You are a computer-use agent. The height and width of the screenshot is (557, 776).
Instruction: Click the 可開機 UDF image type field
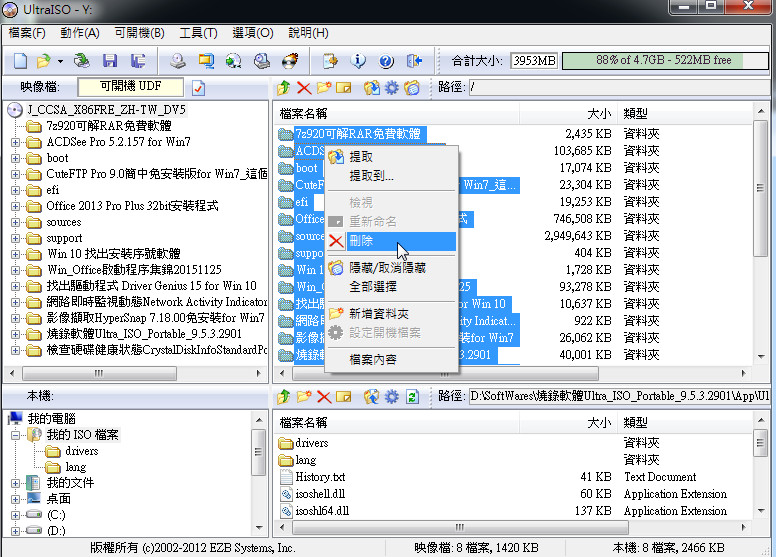click(x=131, y=87)
